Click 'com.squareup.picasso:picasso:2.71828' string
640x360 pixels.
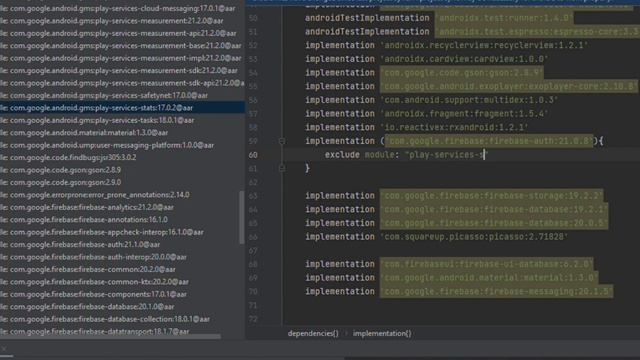click(x=474, y=237)
